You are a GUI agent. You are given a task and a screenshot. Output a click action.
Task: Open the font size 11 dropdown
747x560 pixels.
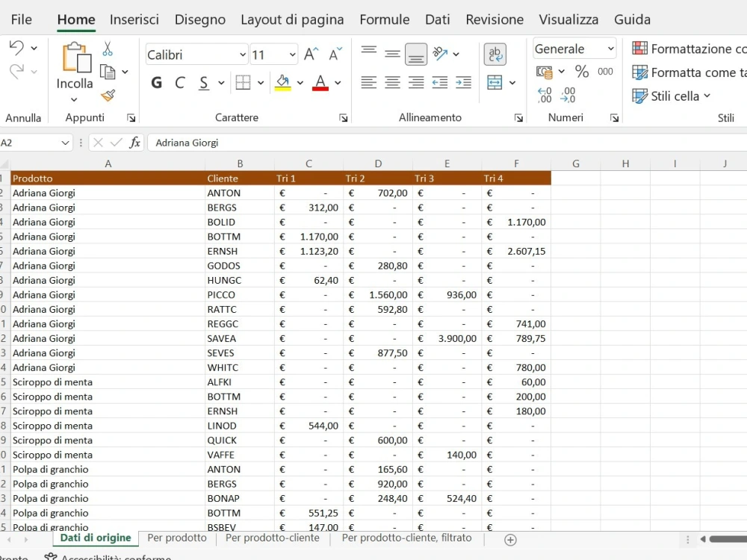click(x=292, y=55)
